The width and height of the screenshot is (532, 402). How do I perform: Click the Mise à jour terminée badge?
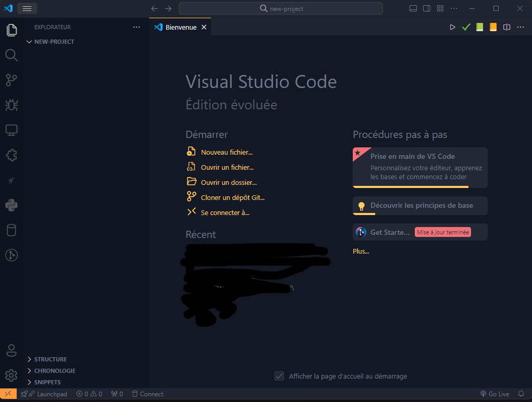pyautogui.click(x=443, y=232)
